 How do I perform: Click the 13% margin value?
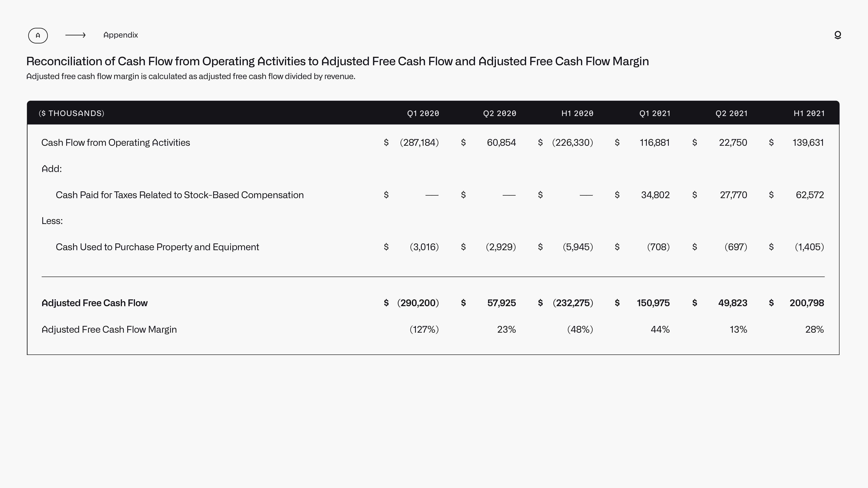pos(738,329)
